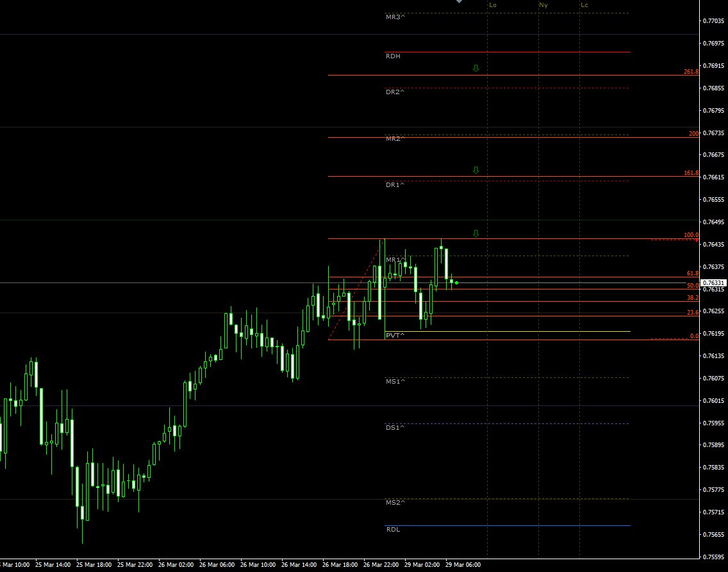
Task: Select the green down arrow near the 261.8 level
Action: 476,68
